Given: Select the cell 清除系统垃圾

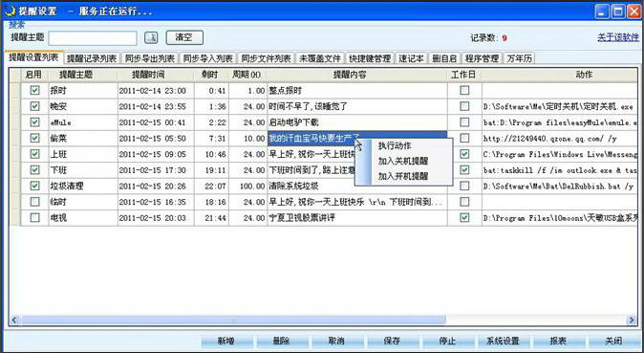Looking at the screenshot, I should click(357, 186).
